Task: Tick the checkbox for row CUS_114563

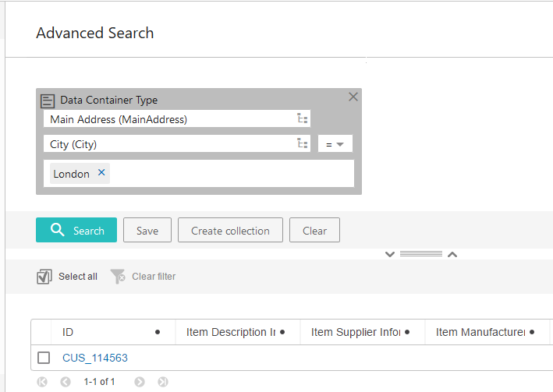Action: [44, 358]
